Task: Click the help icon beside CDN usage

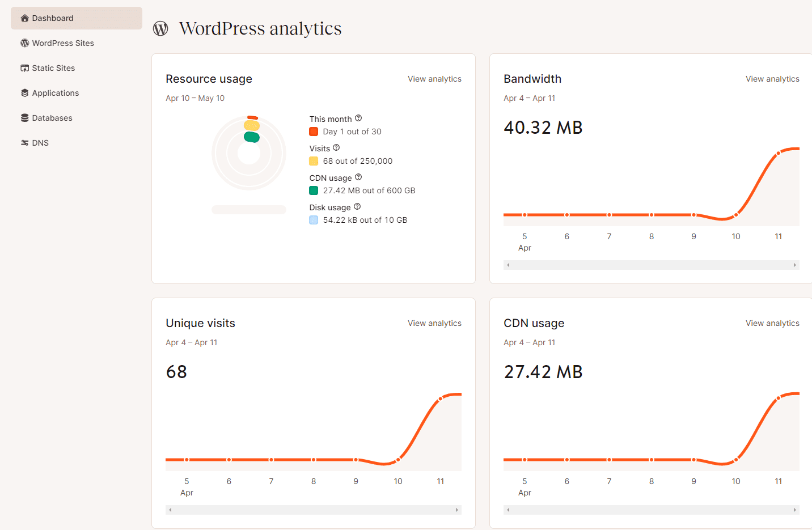Action: (358, 177)
